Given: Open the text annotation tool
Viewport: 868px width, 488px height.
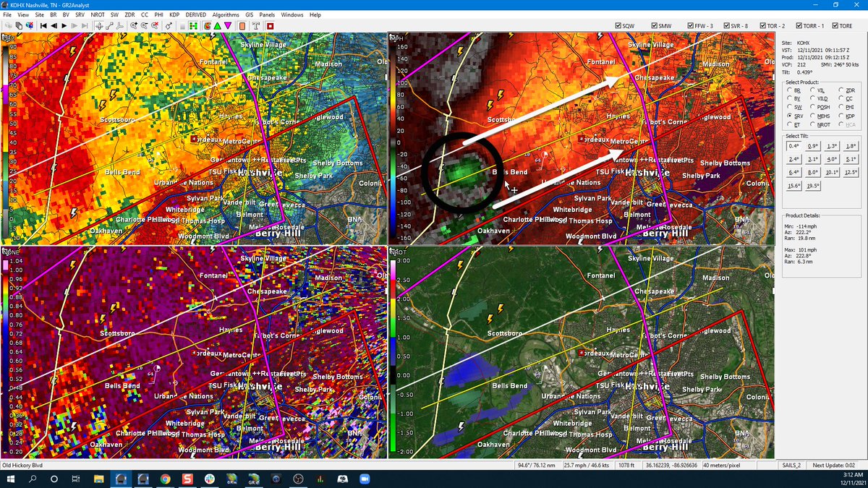Looking at the screenshot, I should click(255, 25).
